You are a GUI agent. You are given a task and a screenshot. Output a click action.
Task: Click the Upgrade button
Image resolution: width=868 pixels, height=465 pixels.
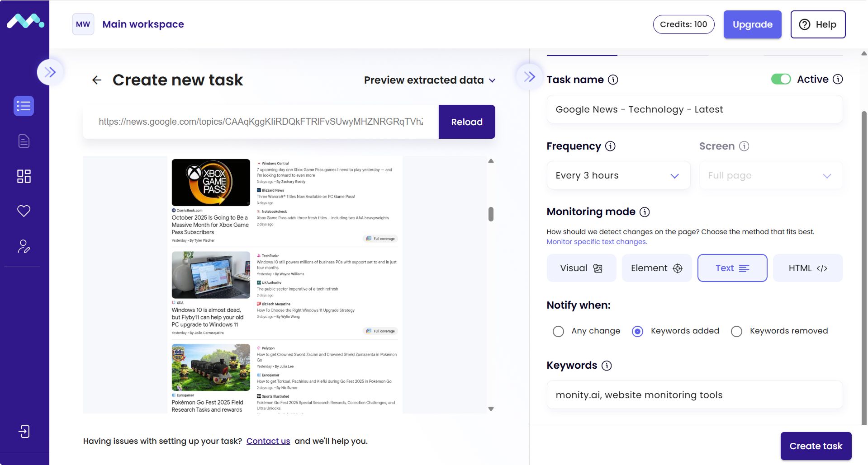tap(752, 24)
